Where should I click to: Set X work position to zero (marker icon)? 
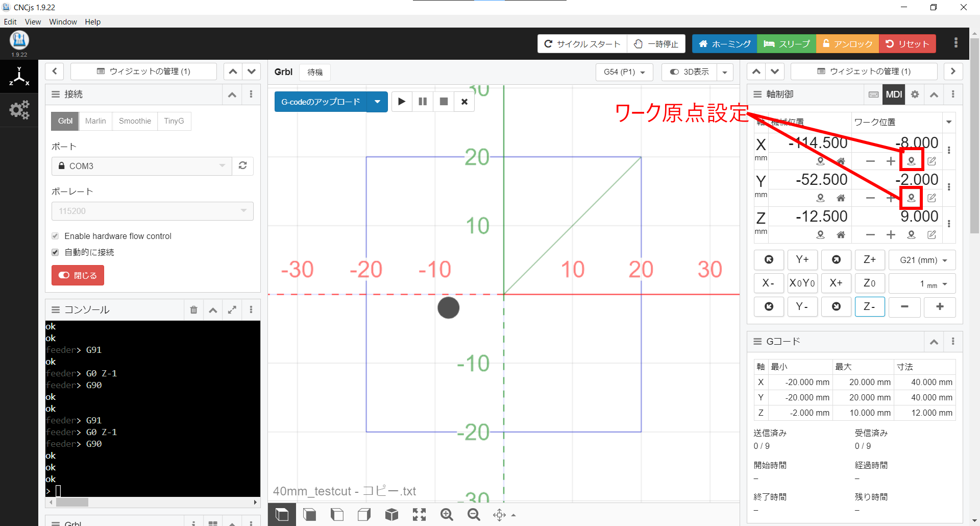coord(911,161)
